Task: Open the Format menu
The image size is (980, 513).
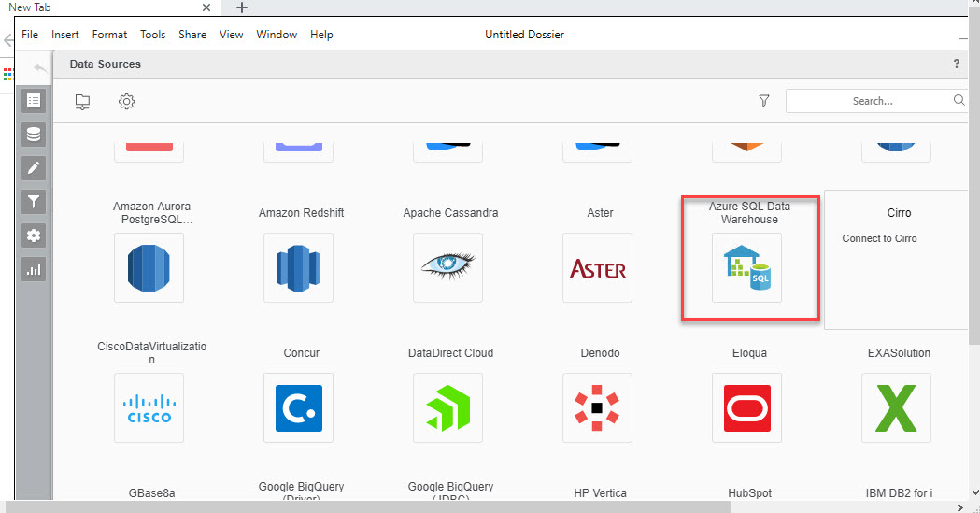Action: pos(109,35)
